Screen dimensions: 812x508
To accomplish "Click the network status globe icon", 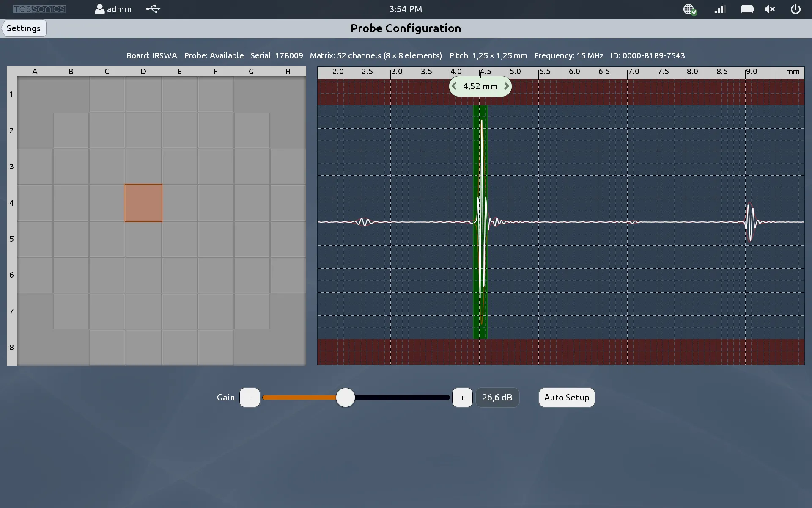I will (689, 9).
